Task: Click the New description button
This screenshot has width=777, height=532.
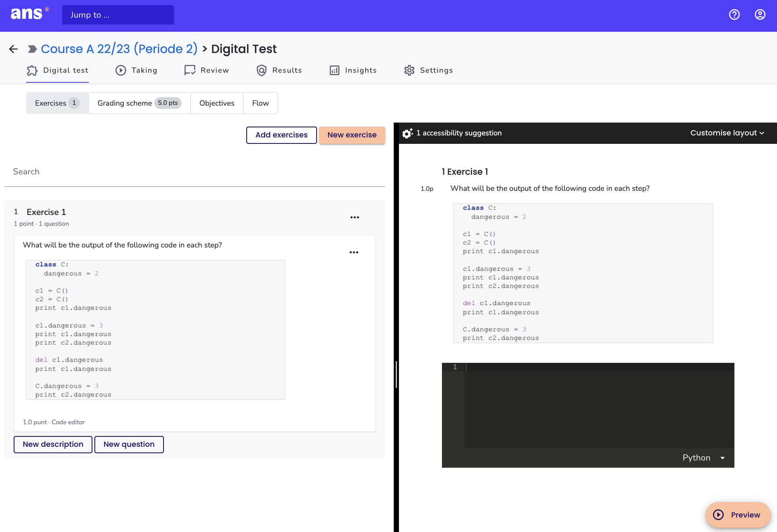Action: click(x=53, y=444)
